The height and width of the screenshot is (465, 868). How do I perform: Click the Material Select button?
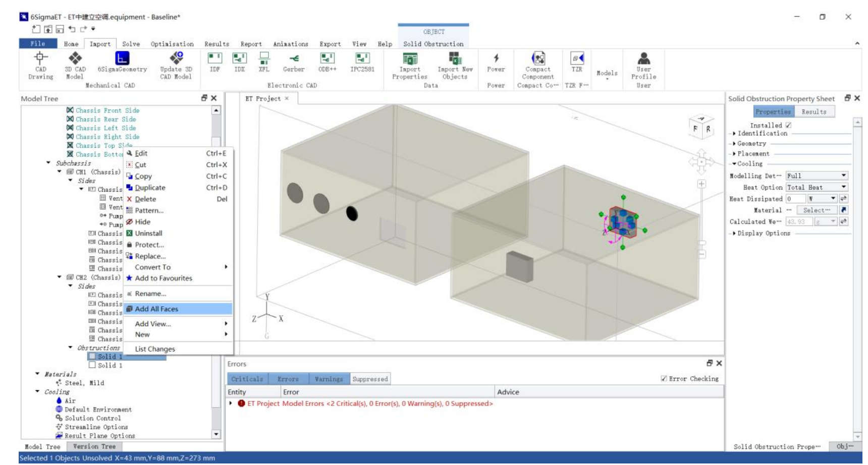click(816, 210)
